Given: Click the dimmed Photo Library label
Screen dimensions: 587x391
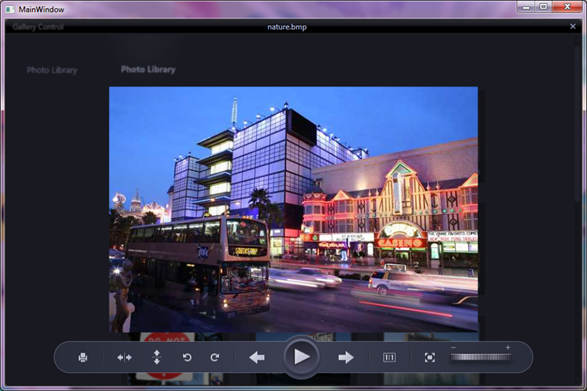Looking at the screenshot, I should point(52,70).
